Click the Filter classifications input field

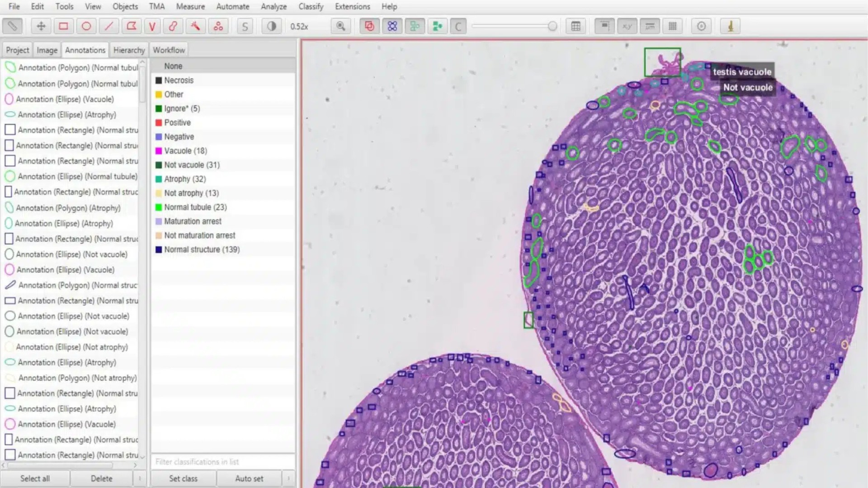click(x=223, y=462)
